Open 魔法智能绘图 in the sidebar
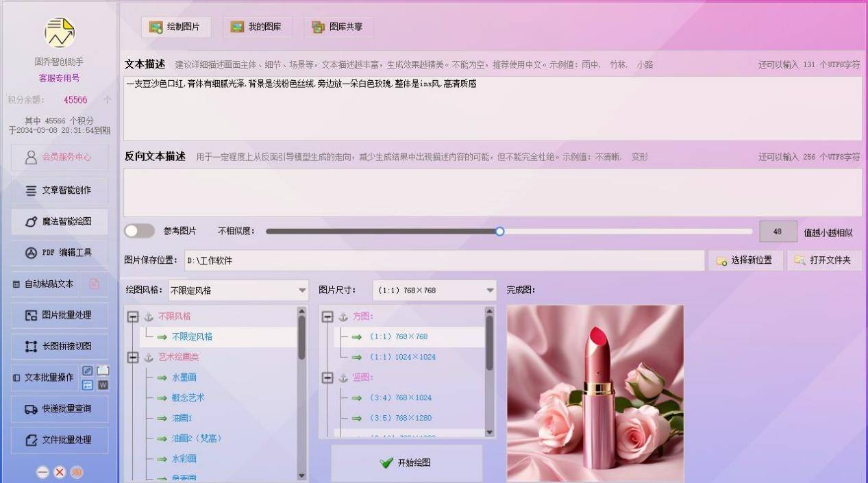This screenshot has height=483, width=868. click(60, 221)
